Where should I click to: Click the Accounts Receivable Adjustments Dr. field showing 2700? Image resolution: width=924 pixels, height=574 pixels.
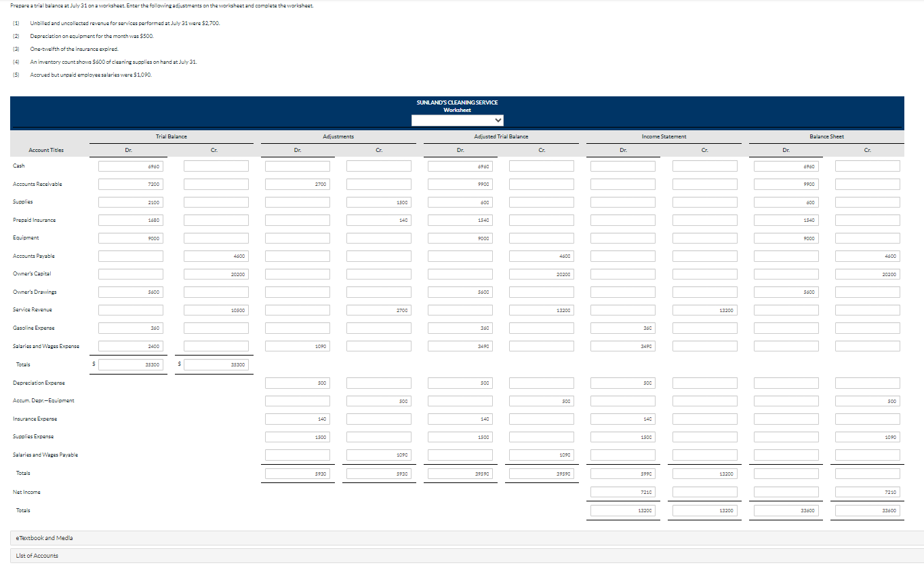pyautogui.click(x=297, y=184)
